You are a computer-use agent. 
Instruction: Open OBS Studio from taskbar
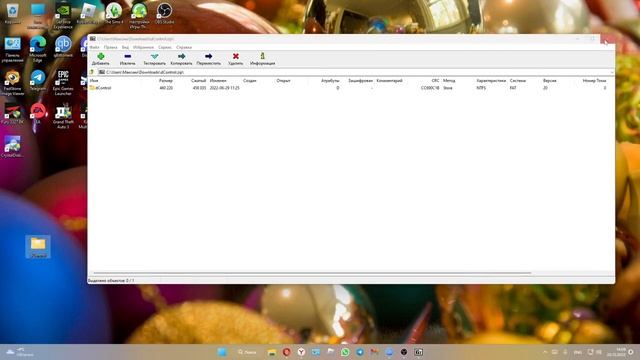(404, 352)
